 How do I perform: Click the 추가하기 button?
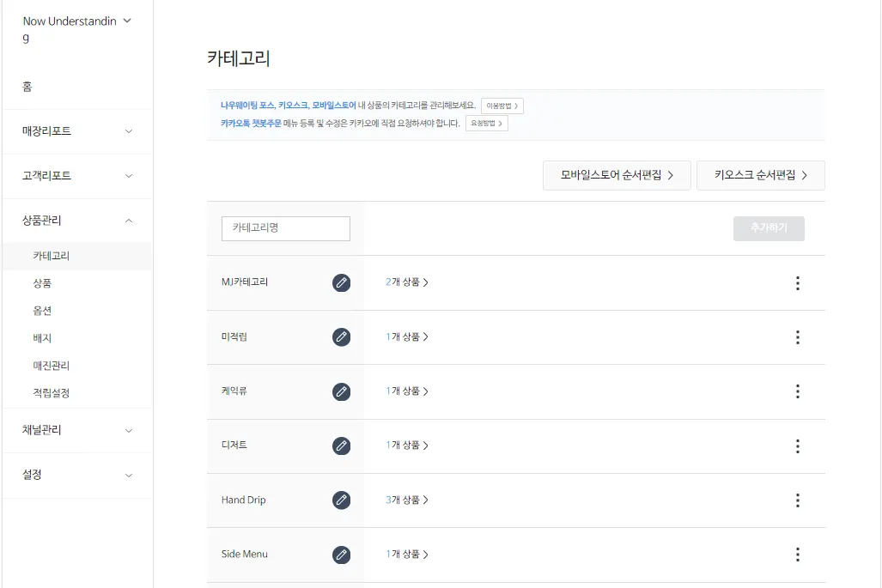pyautogui.click(x=769, y=228)
